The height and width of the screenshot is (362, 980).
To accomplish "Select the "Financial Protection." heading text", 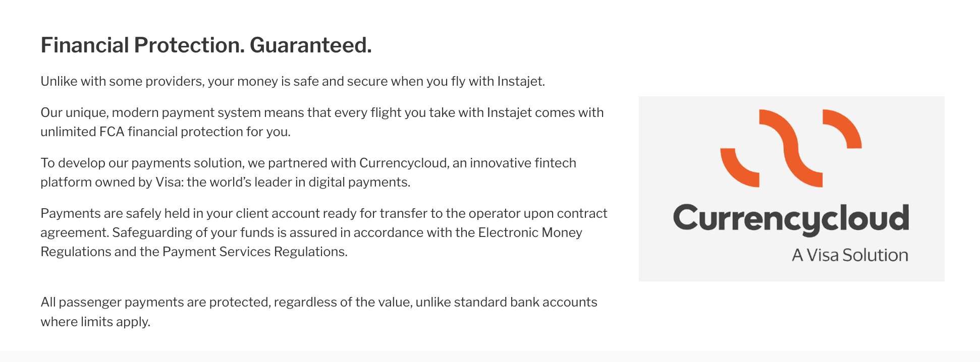I will click(x=142, y=45).
